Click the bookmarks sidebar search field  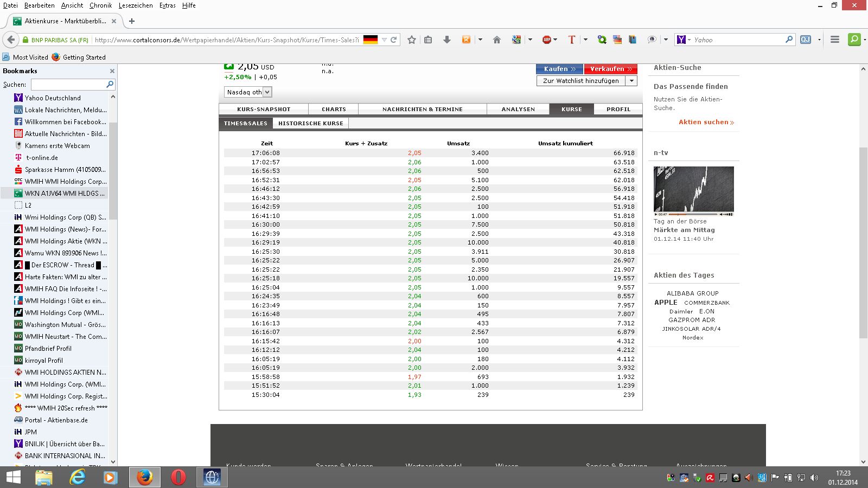[68, 85]
